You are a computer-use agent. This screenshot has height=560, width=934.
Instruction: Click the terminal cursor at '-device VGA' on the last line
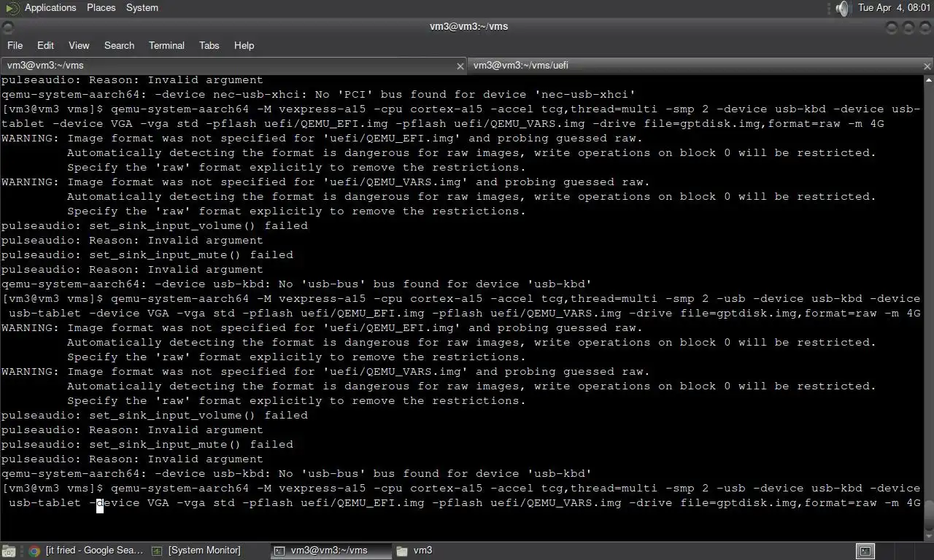tap(100, 503)
